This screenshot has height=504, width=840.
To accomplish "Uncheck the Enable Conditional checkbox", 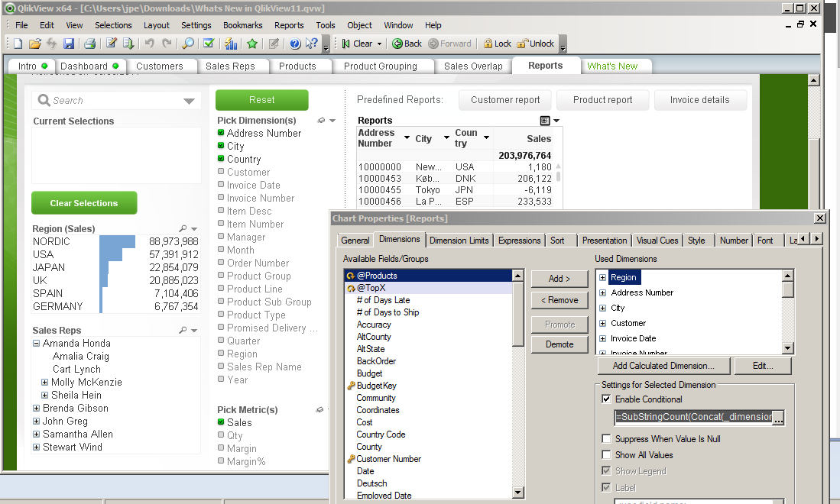I will 606,399.
